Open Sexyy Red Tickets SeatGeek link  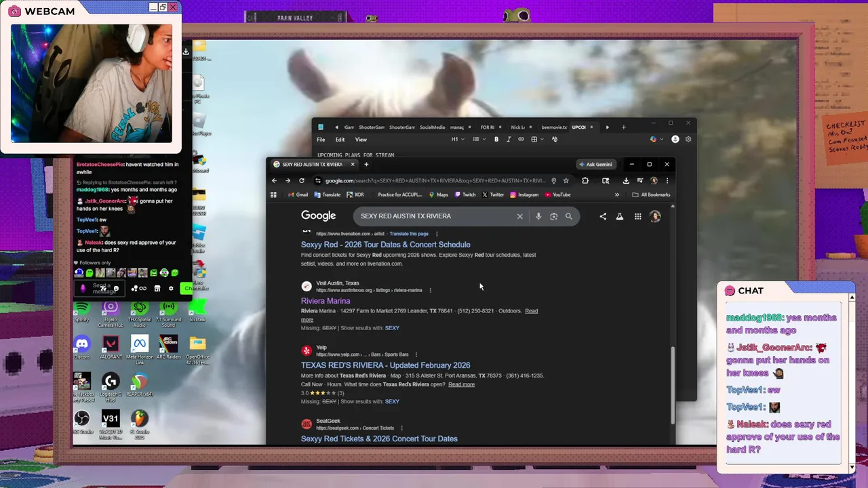(379, 439)
